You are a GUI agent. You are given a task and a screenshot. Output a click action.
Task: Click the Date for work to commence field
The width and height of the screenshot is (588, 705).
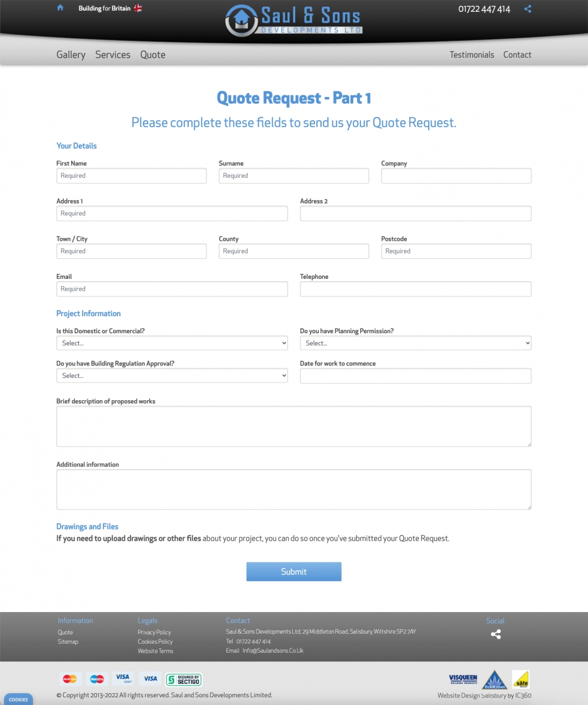[415, 376]
